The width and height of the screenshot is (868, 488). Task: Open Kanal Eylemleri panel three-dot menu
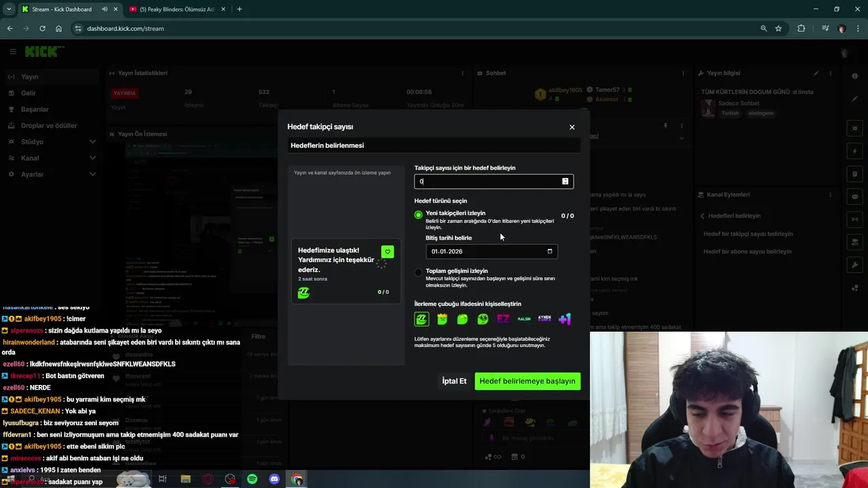pos(830,195)
